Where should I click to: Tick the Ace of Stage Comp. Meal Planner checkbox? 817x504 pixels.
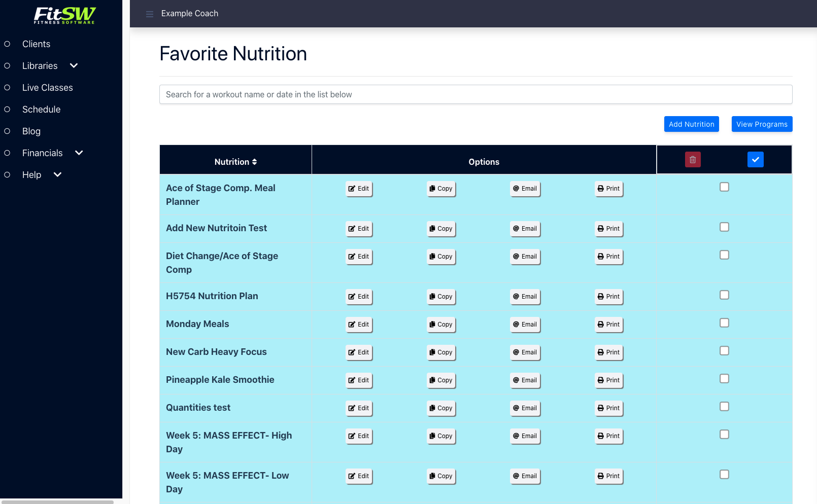(724, 187)
